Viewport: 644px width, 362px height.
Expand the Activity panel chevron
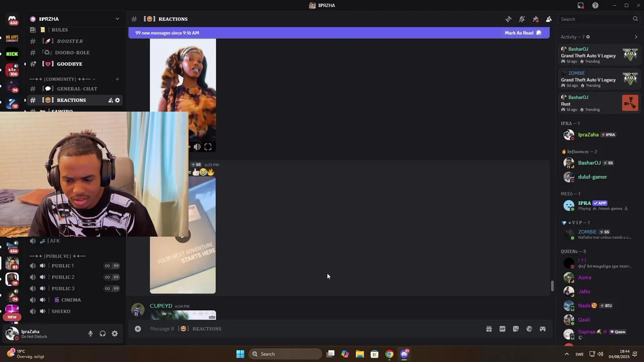coord(636,37)
